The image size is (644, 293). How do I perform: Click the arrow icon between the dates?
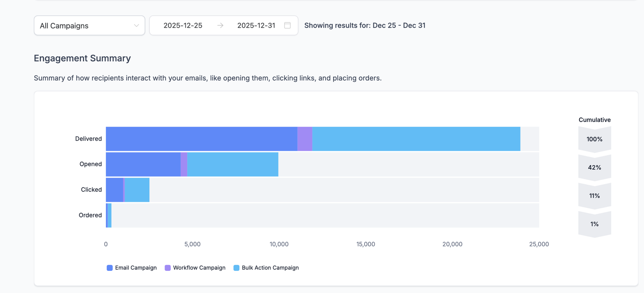[x=220, y=26]
